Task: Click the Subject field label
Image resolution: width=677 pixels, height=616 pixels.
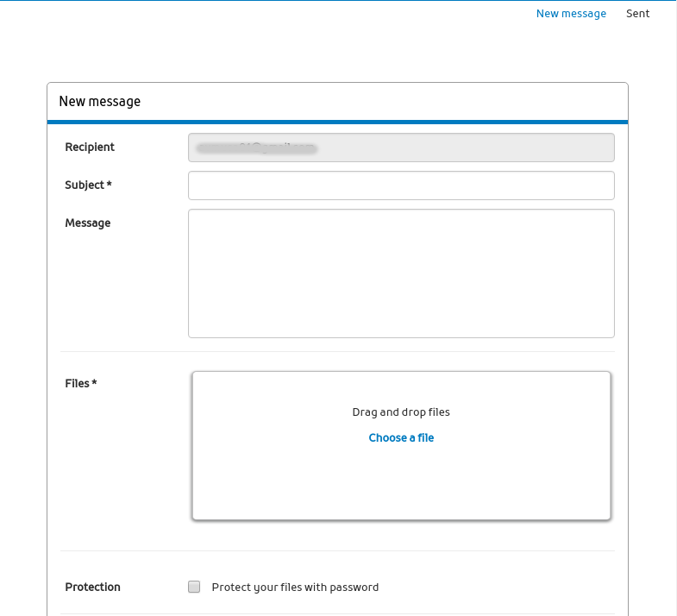Action: coord(85,185)
